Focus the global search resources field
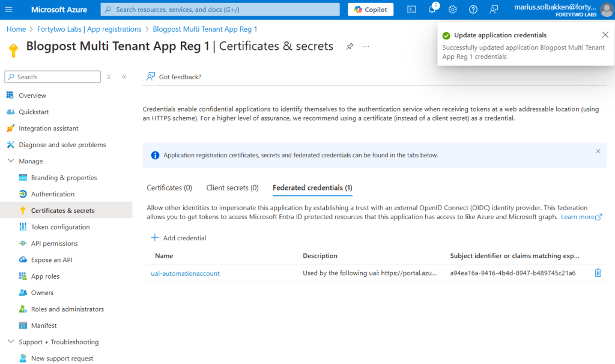Viewport: 615px width, 364px height. pyautogui.click(x=220, y=10)
